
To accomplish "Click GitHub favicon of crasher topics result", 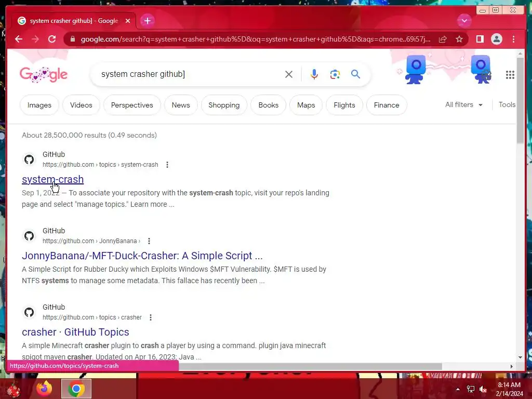I will click(x=29, y=312).
